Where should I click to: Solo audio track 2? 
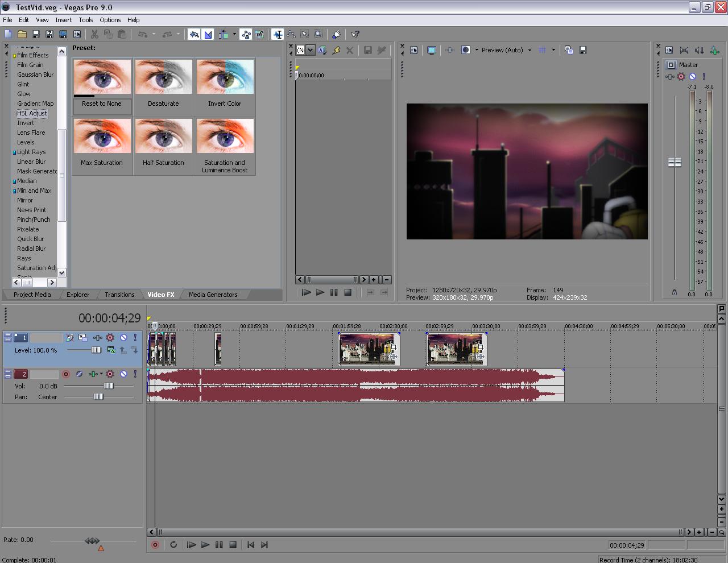(x=135, y=374)
